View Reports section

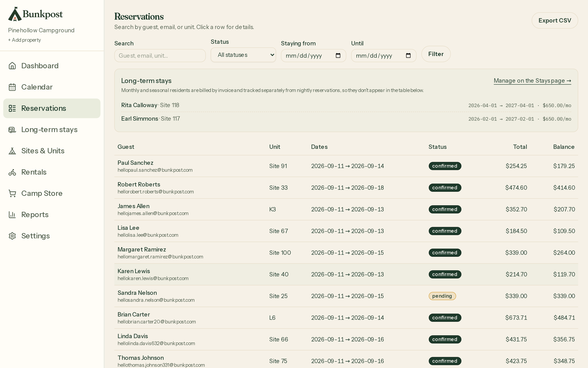(52, 215)
